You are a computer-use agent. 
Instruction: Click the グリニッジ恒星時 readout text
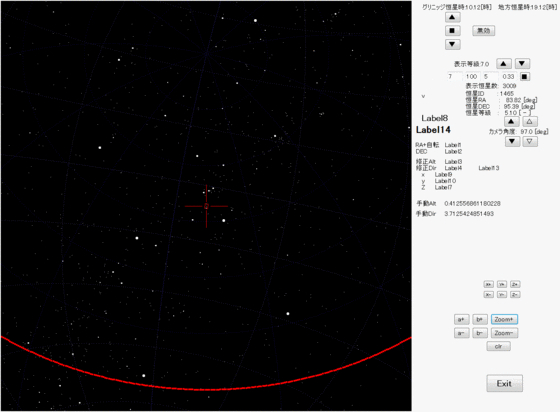pos(457,7)
